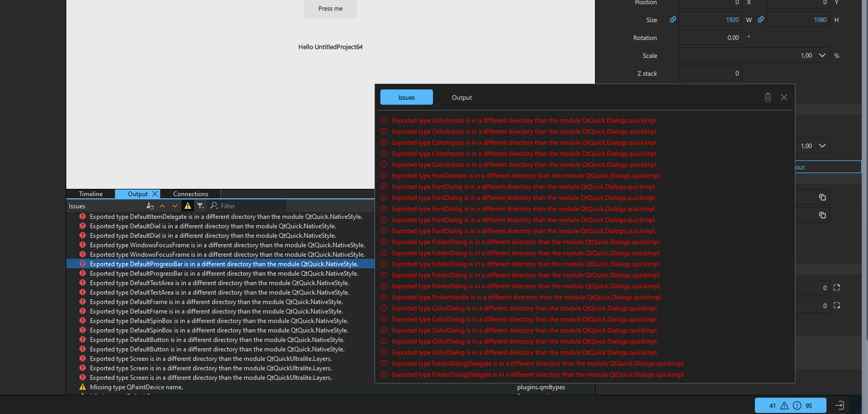Select the highlighted DefaultProgressBar issue row
The width and height of the screenshot is (868, 414).
point(224,264)
